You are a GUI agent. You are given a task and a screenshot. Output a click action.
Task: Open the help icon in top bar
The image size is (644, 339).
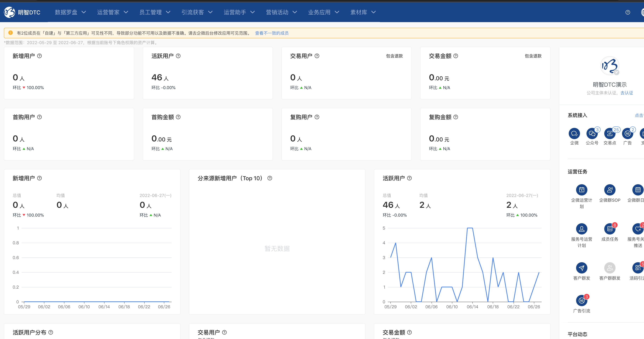628,12
